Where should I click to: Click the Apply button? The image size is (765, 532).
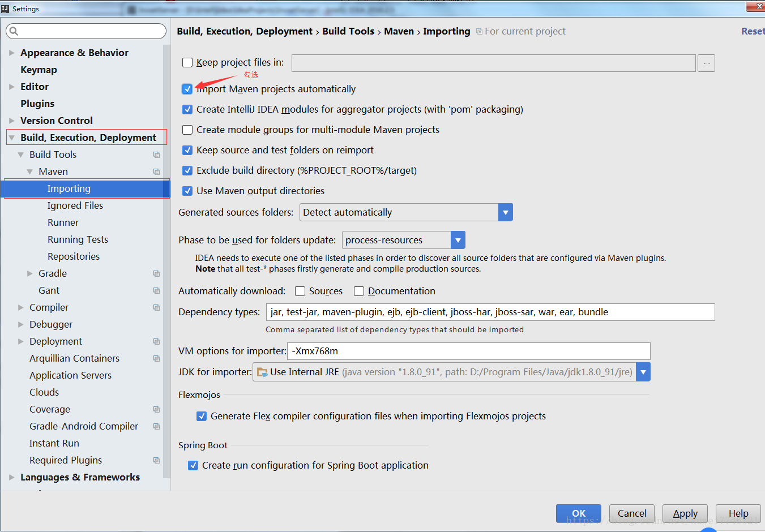(685, 513)
